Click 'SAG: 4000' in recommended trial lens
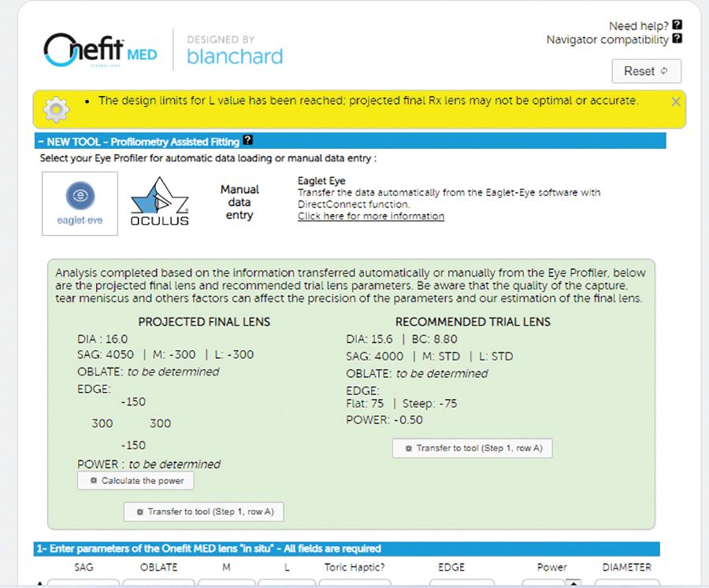The image size is (709, 588). coord(374,356)
